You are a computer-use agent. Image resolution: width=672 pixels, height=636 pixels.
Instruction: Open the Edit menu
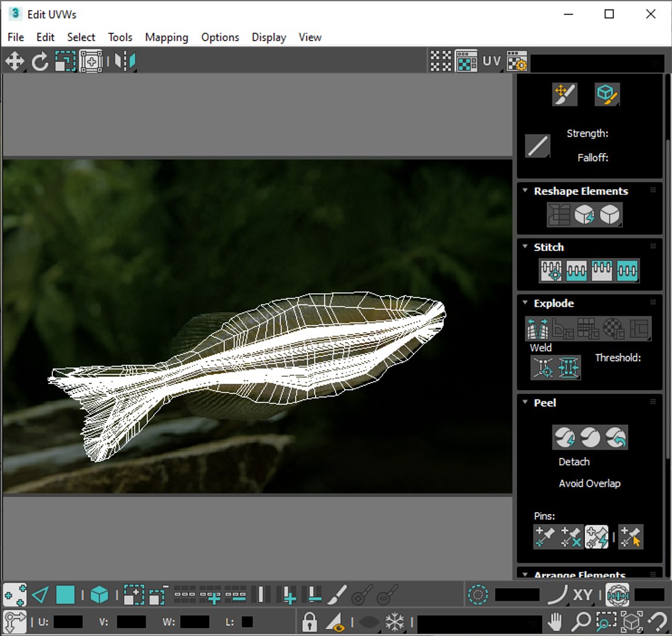(45, 37)
